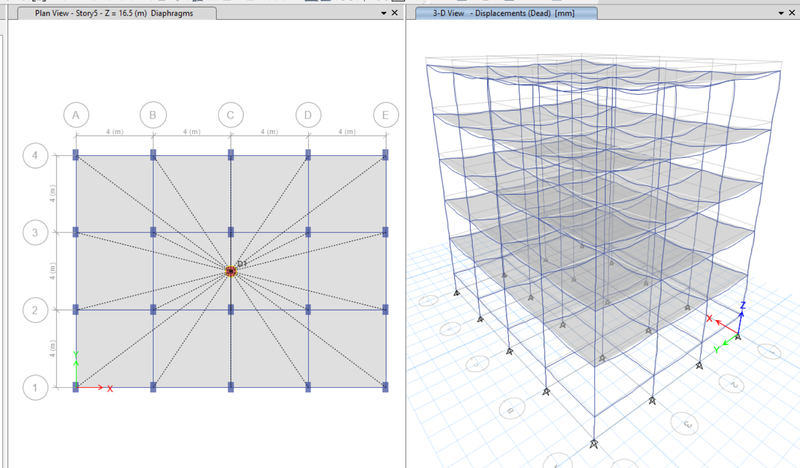This screenshot has height=468, width=800.
Task: Open the Plan View window dropdown arrow
Action: (384, 13)
